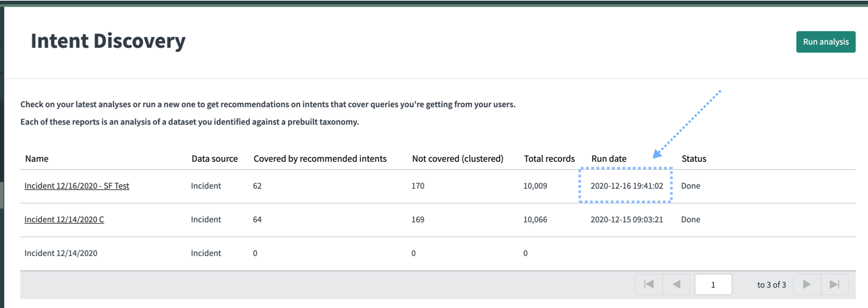The image size is (868, 308).
Task: Click Covered by recommended intents column header
Action: coord(320,159)
